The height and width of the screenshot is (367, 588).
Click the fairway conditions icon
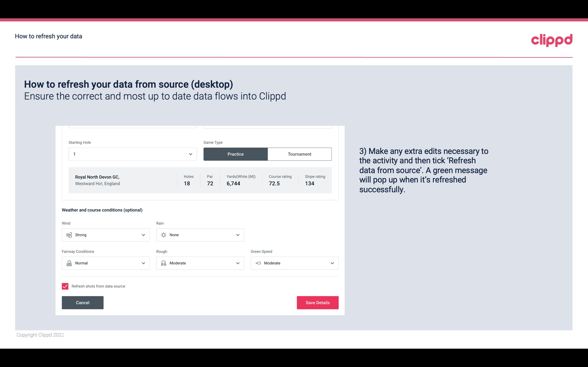69,263
